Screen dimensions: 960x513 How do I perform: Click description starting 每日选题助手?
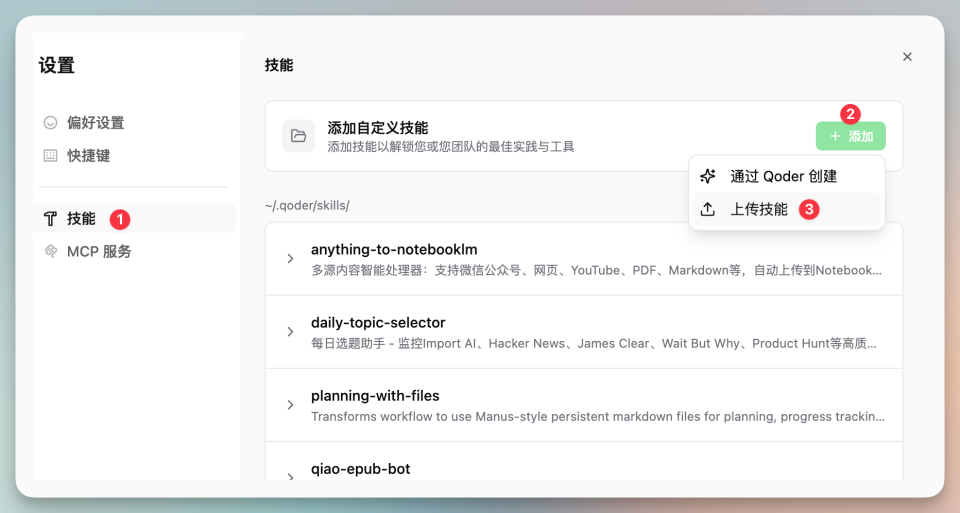(593, 343)
